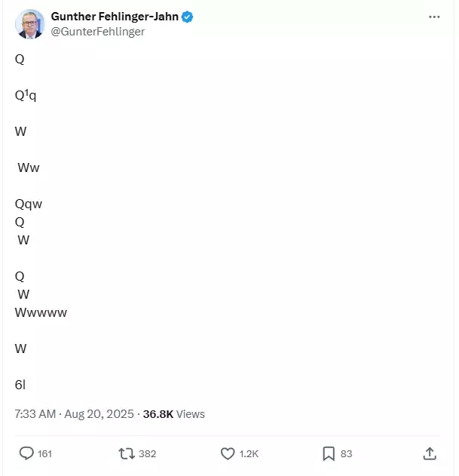Click the 36.8K Views counter
Screen dimensions: 459x476
pos(174,414)
